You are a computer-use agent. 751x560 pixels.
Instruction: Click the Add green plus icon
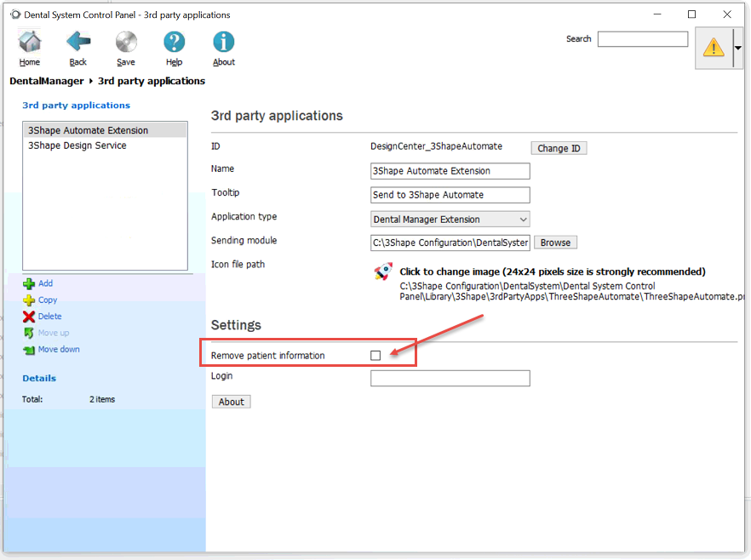click(x=29, y=283)
